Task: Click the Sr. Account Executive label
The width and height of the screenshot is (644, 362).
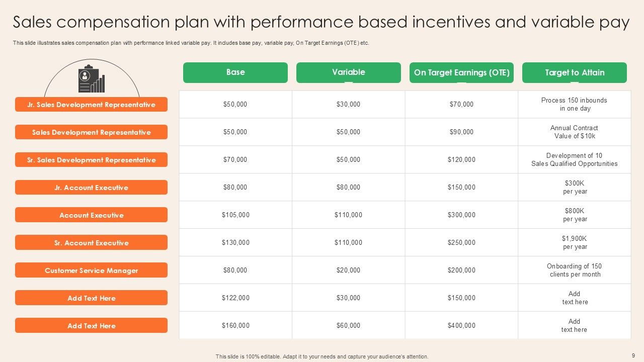Action: [91, 243]
